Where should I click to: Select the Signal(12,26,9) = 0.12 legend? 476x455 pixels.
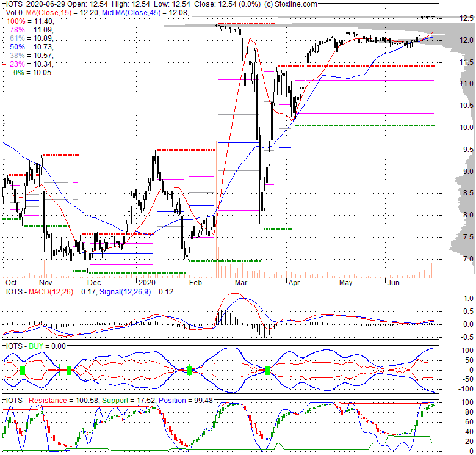tap(136, 292)
